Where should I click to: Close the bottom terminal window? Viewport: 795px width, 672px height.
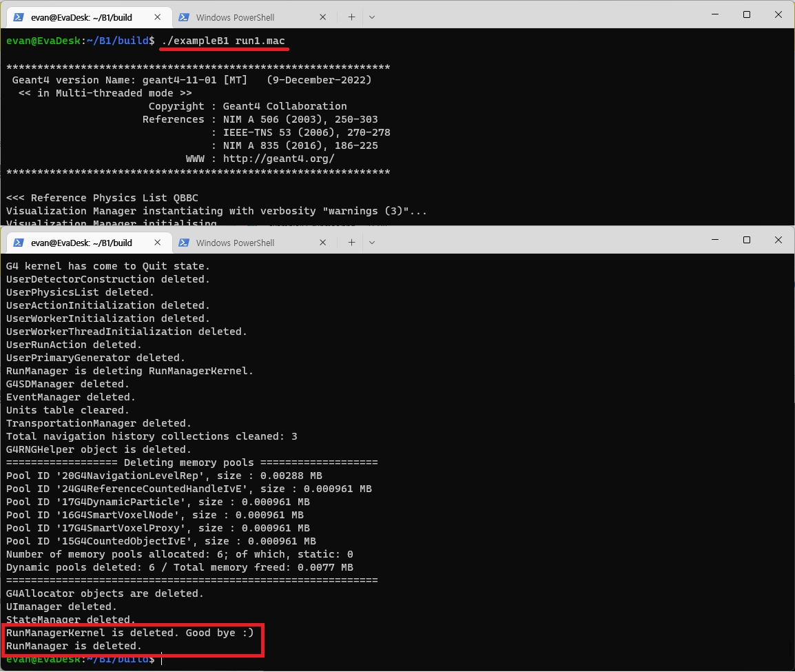(x=778, y=240)
